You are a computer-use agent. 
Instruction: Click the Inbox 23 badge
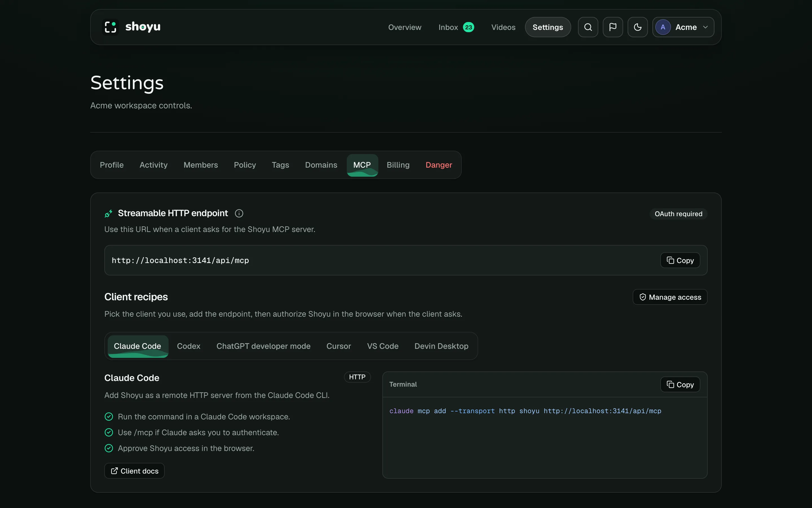click(468, 27)
